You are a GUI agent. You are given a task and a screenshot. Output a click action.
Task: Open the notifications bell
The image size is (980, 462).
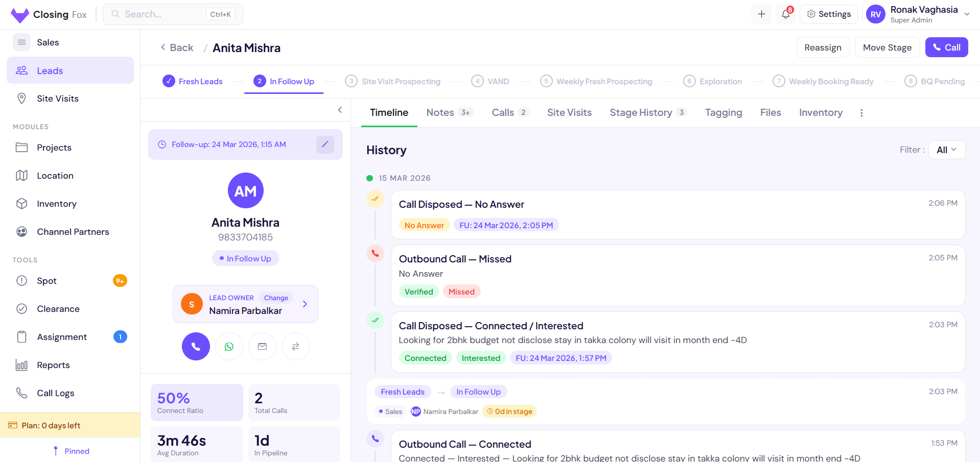tap(785, 14)
